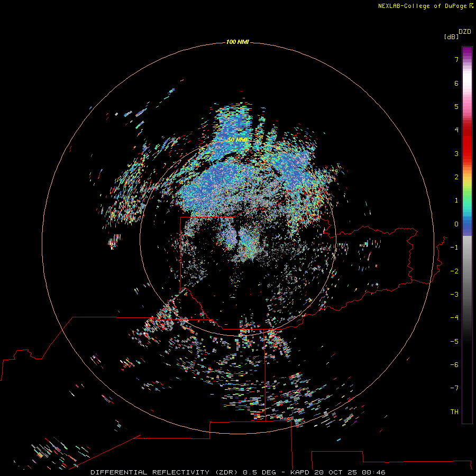The width and height of the screenshot is (476, 476).
Task: Click the -5 value on the color scale
Action: coord(454,341)
